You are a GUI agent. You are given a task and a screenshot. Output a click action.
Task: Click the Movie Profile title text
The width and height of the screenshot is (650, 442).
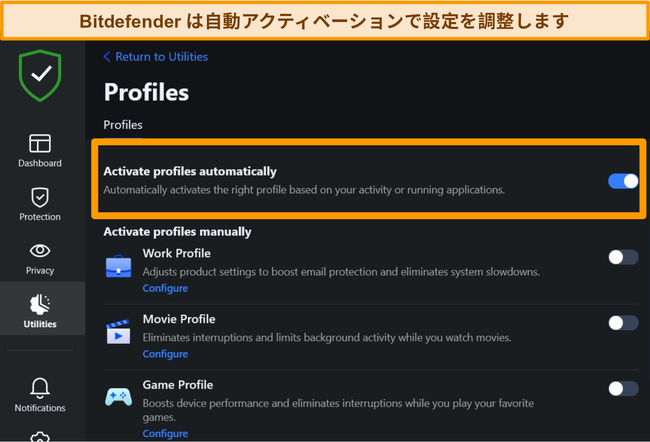pyautogui.click(x=179, y=319)
